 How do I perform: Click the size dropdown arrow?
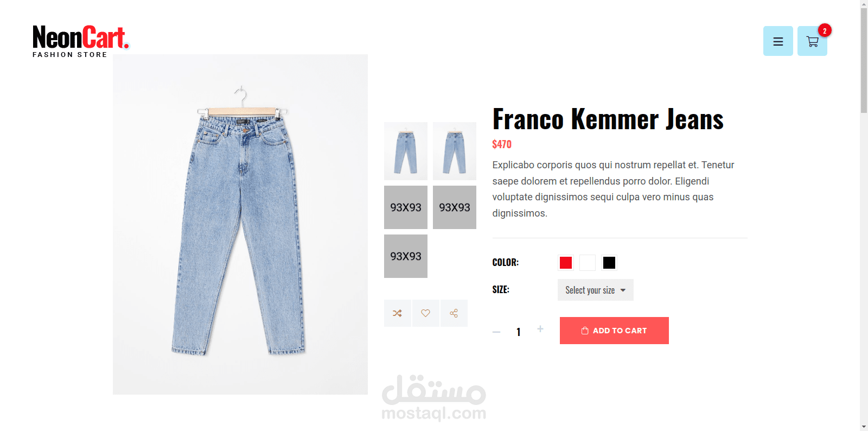click(x=623, y=290)
